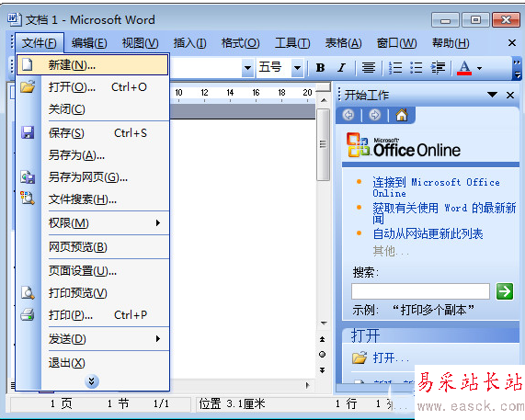Expand 权限(M) submenu
This screenshot has width=525, height=420.
(x=92, y=223)
